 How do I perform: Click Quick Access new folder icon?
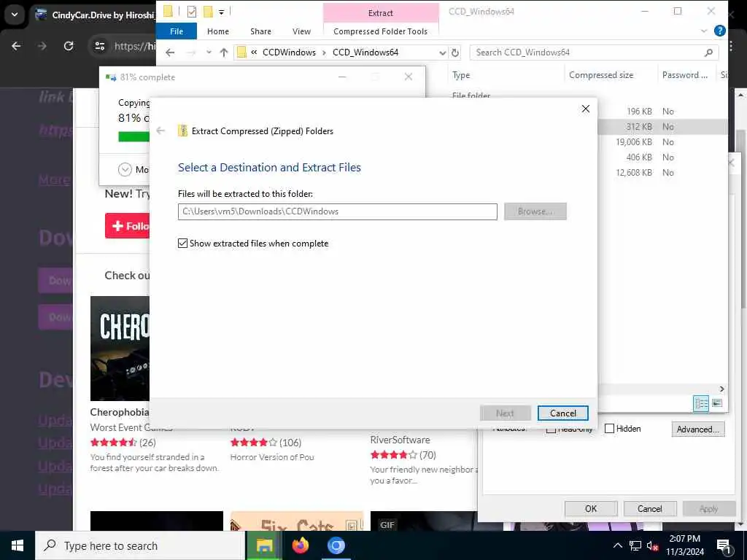click(x=208, y=12)
